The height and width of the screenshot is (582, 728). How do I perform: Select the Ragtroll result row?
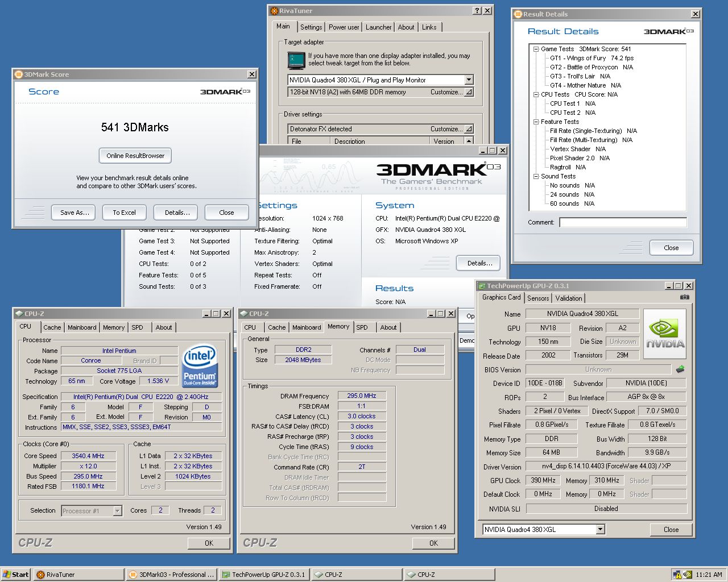pos(568,167)
